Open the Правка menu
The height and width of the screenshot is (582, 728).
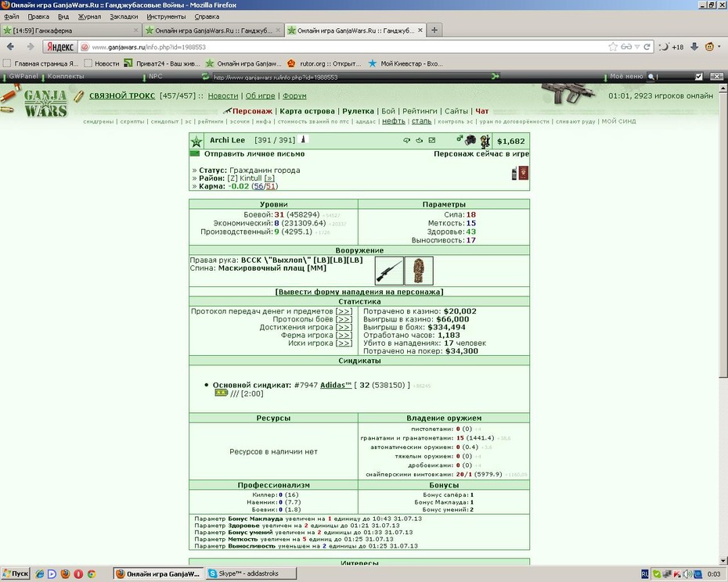pyautogui.click(x=38, y=16)
